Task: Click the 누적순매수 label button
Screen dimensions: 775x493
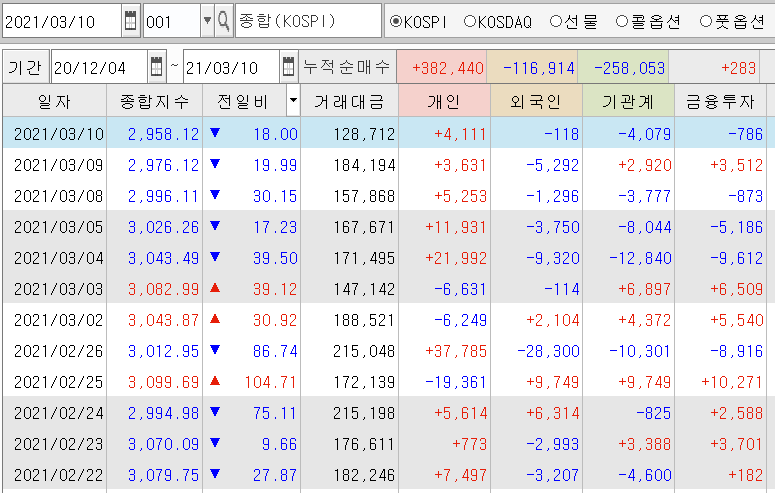Action: coord(347,66)
